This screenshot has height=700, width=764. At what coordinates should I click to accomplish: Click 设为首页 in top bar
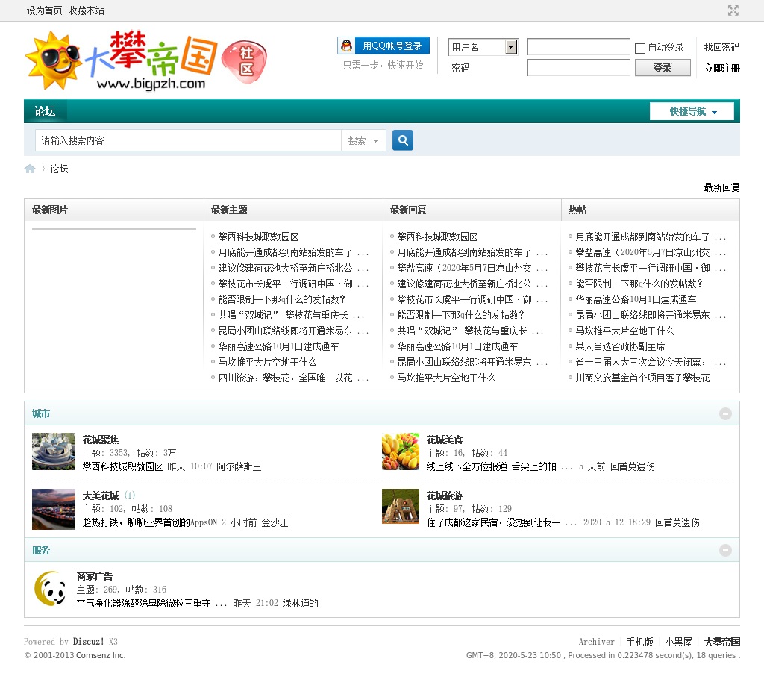tap(45, 10)
